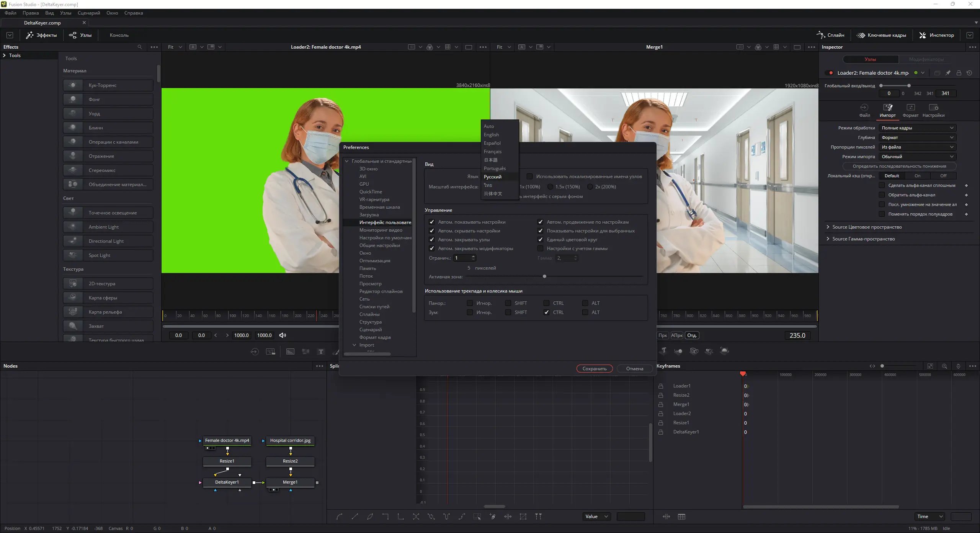
Task: Uncheck Автом. показывать настройки checkbox
Action: coord(432,222)
